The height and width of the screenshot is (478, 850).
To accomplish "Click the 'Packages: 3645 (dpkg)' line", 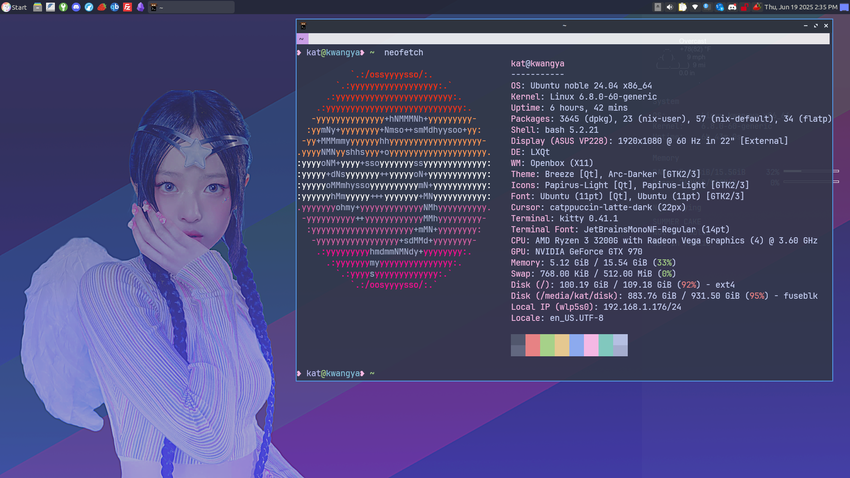I will 671,119.
